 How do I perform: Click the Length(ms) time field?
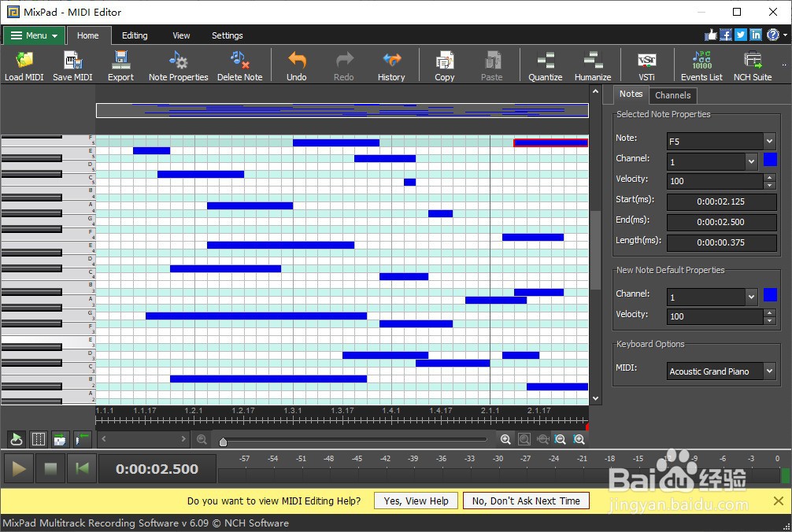(721, 242)
